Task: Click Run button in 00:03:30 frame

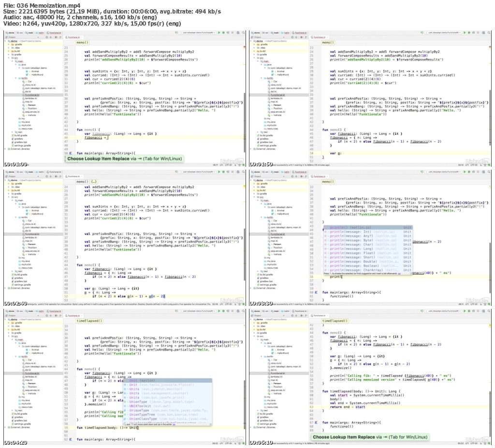Action: [x=465, y=172]
